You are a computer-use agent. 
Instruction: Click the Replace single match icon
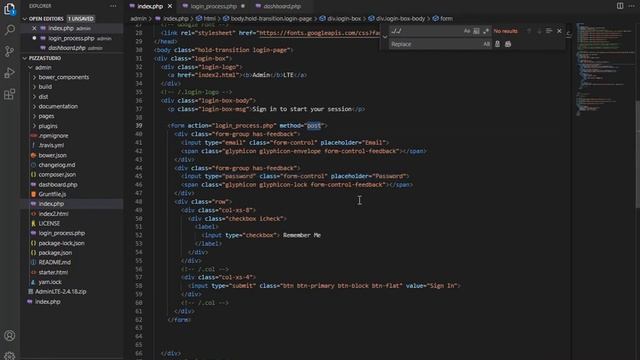(498, 44)
